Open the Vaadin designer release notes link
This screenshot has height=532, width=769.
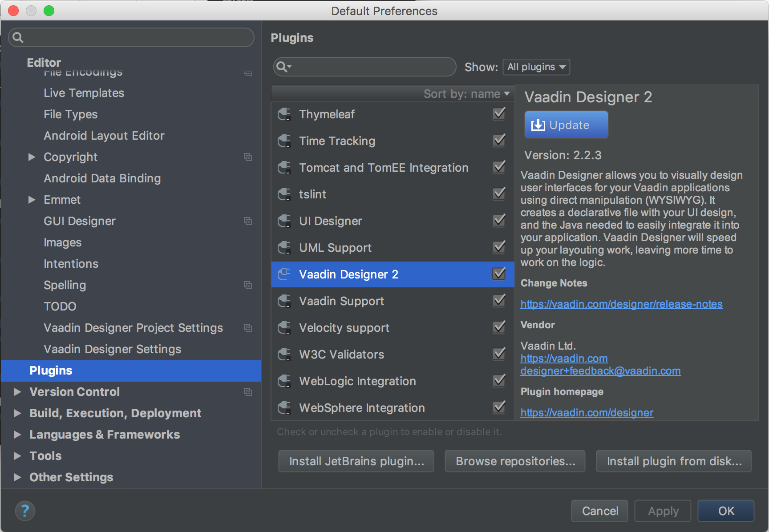tap(621, 304)
